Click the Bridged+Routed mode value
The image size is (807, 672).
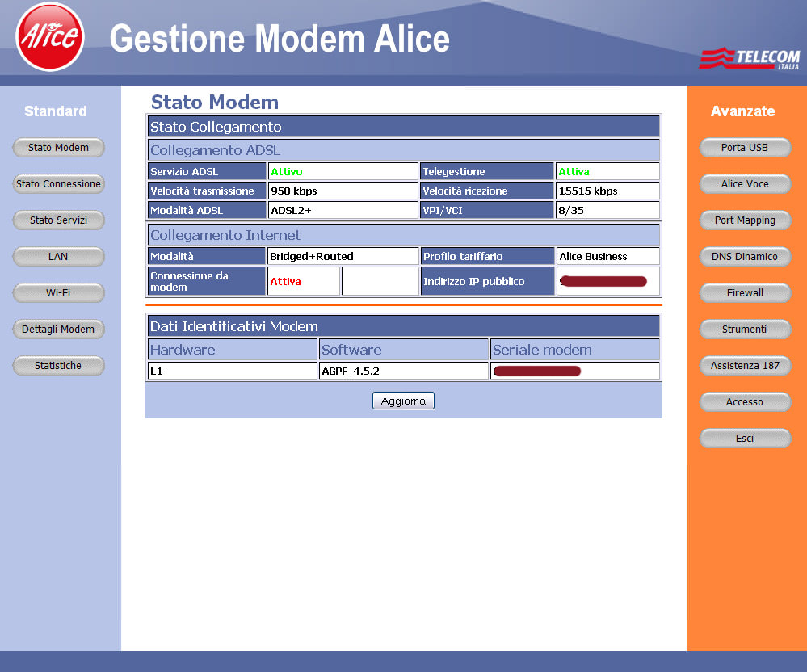[312, 256]
